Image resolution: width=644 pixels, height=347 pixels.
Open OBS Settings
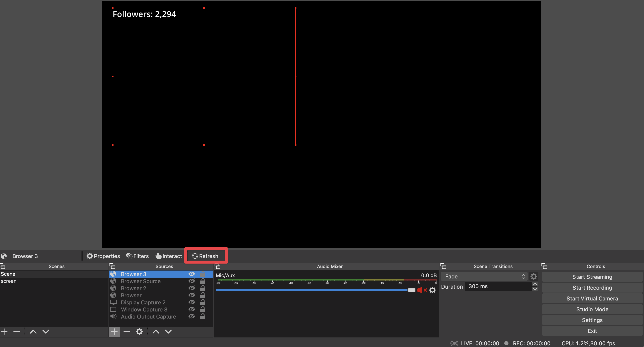592,320
